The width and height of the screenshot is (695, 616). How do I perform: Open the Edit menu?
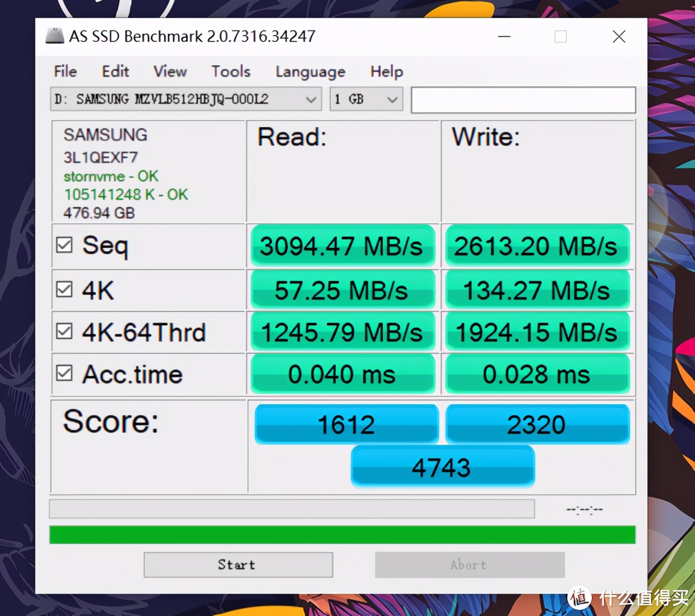(115, 72)
